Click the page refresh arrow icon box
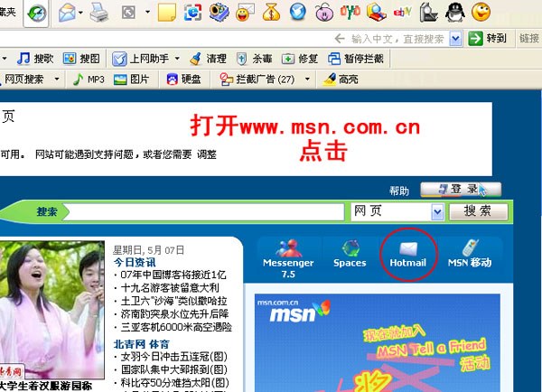542x392 pixels. pos(128,13)
